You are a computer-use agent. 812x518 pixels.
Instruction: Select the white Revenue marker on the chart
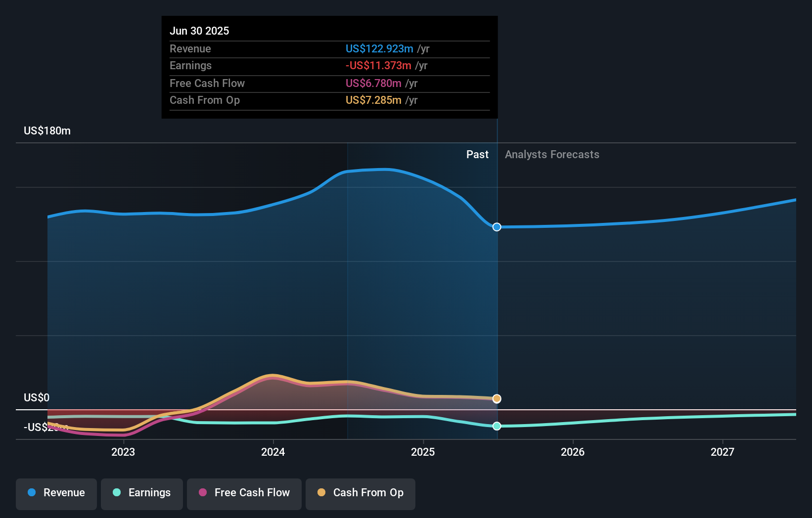496,227
